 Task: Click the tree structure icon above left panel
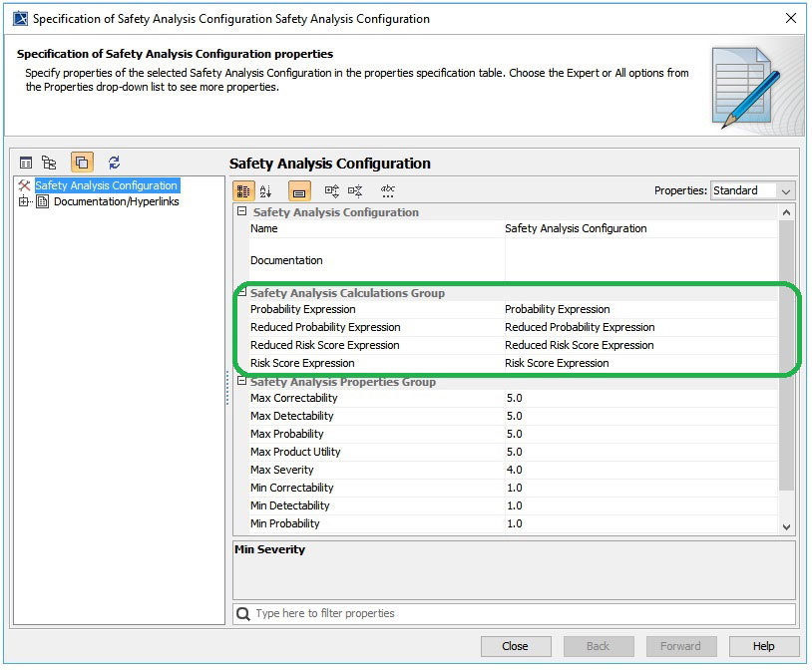coord(49,163)
